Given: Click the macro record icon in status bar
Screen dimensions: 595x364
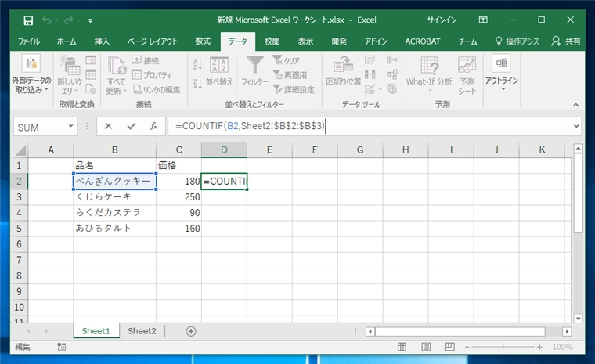Looking at the screenshot, I should tap(62, 347).
